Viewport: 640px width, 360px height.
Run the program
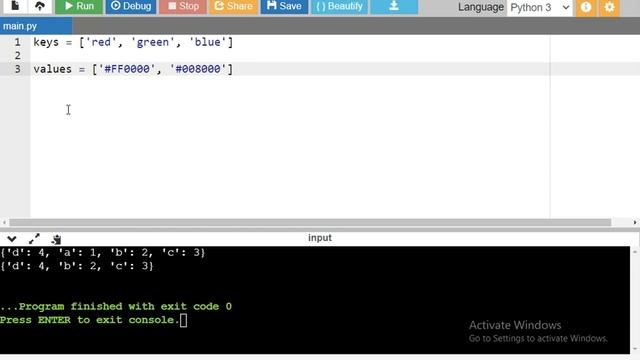click(79, 6)
